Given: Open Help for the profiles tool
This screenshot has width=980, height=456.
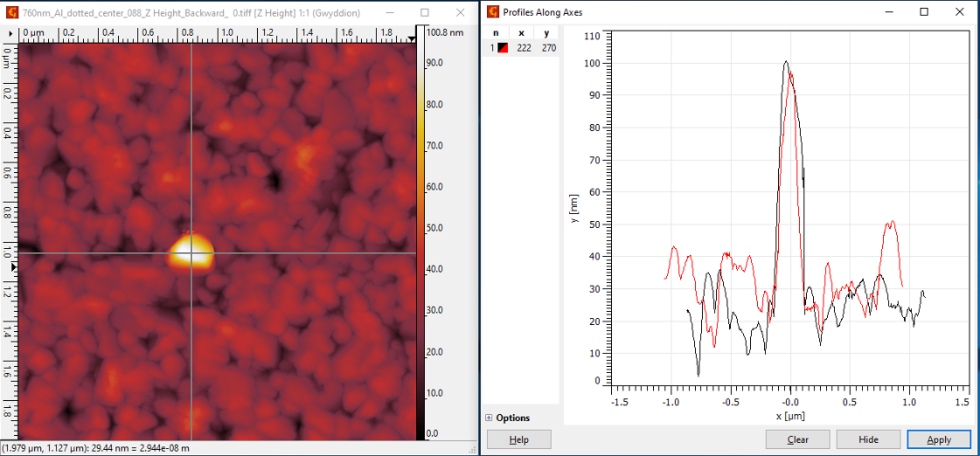Looking at the screenshot, I should (x=518, y=439).
